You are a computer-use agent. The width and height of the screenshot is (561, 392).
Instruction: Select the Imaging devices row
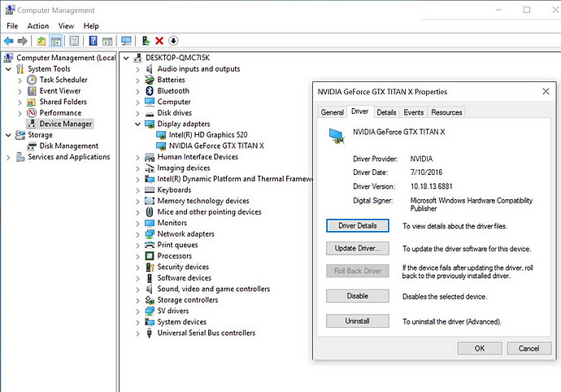point(184,168)
